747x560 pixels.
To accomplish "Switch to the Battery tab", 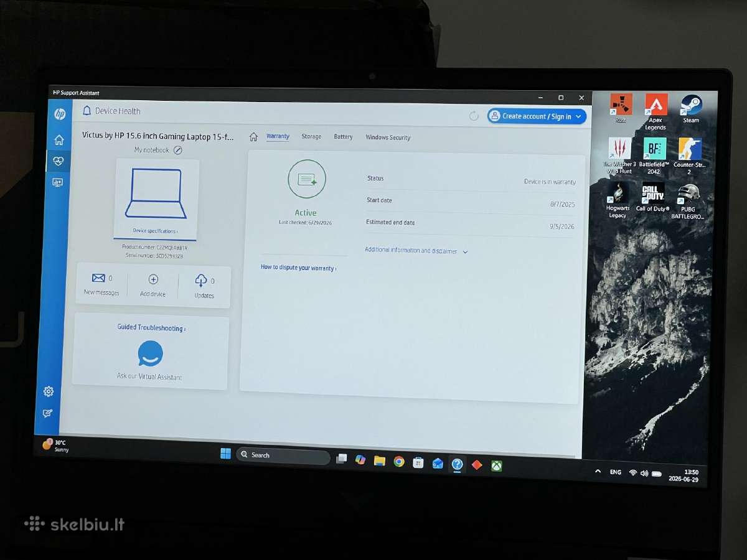I will pyautogui.click(x=343, y=137).
